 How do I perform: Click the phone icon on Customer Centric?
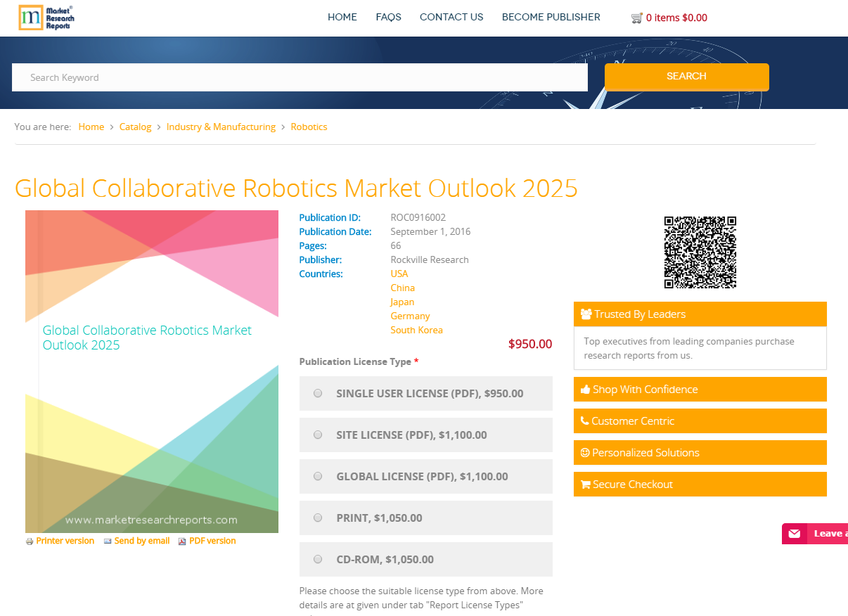585,421
